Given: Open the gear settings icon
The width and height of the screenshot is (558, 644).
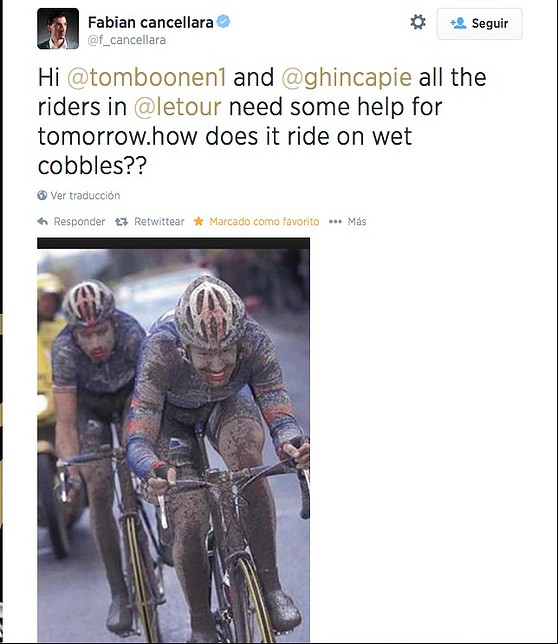Looking at the screenshot, I should point(418,22).
